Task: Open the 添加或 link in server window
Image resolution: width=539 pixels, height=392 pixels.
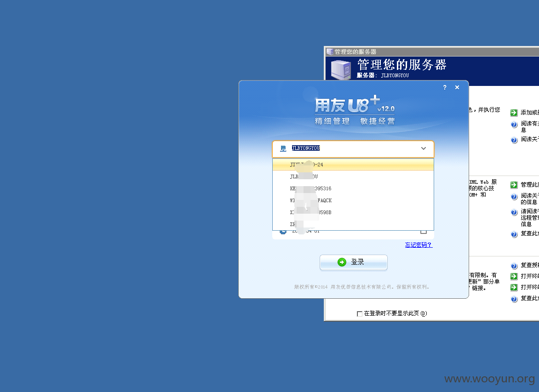Action: pos(529,112)
